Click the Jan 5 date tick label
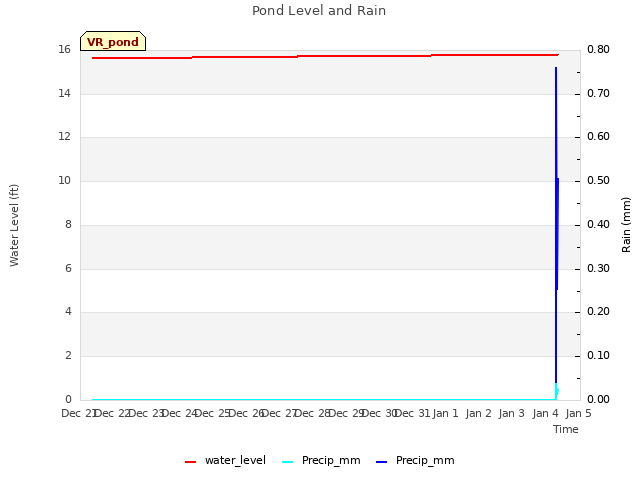The height and width of the screenshot is (480, 640). (579, 413)
